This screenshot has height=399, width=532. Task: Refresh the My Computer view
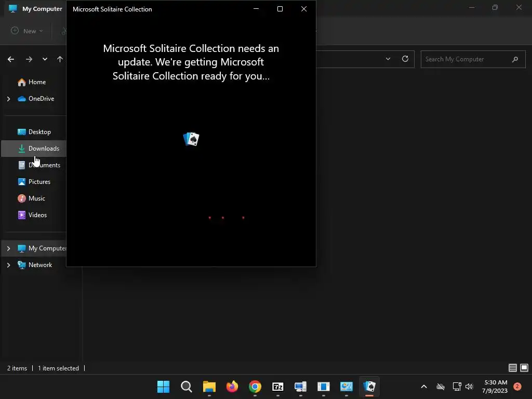pos(405,59)
